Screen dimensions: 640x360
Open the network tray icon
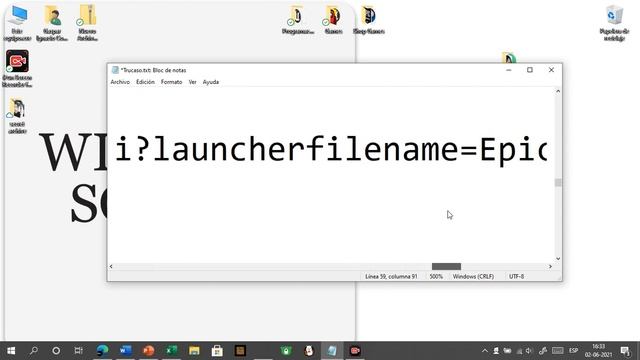click(519, 351)
